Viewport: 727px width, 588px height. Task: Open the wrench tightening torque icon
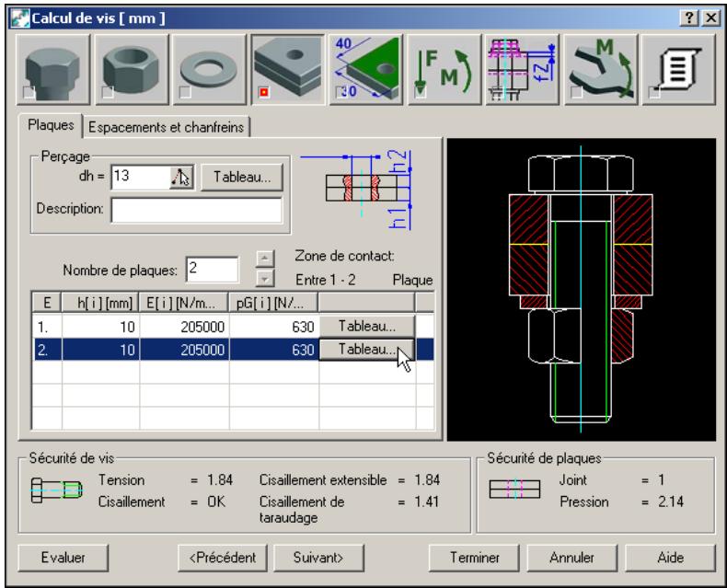(601, 70)
